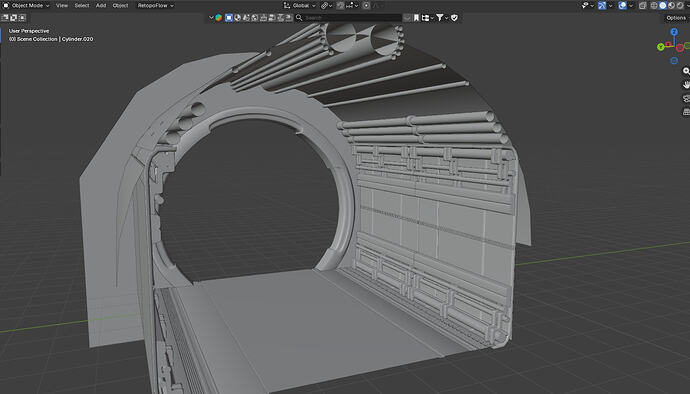Image resolution: width=690 pixels, height=394 pixels.
Task: Switch to material preview shading
Action: click(x=671, y=6)
